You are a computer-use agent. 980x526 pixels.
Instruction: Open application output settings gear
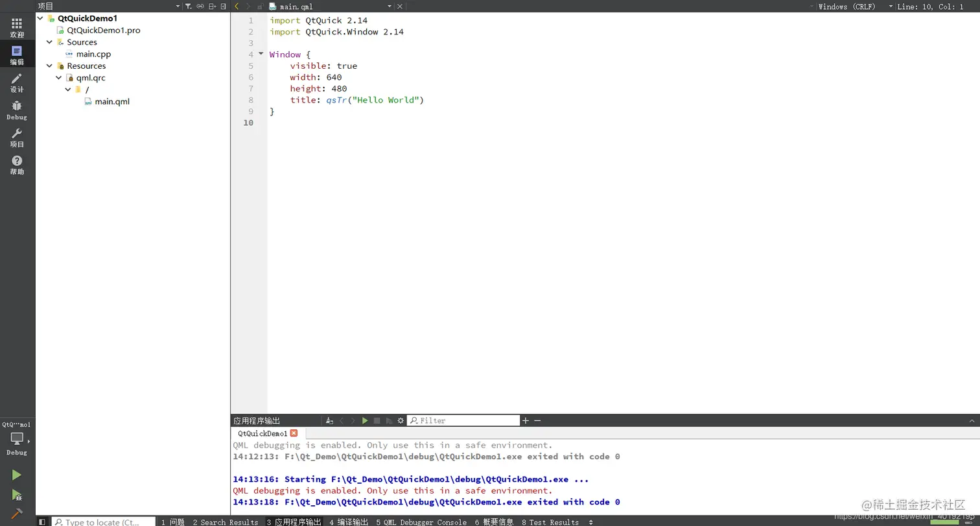pyautogui.click(x=401, y=420)
